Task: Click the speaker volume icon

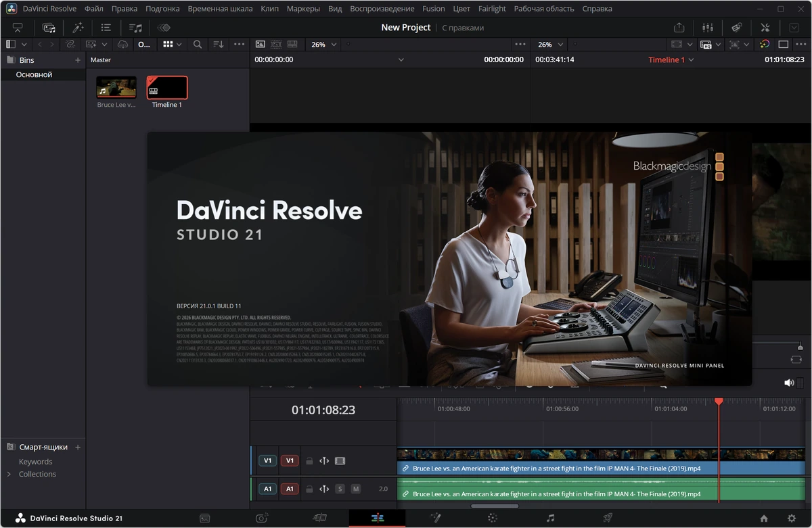Action: (x=788, y=383)
